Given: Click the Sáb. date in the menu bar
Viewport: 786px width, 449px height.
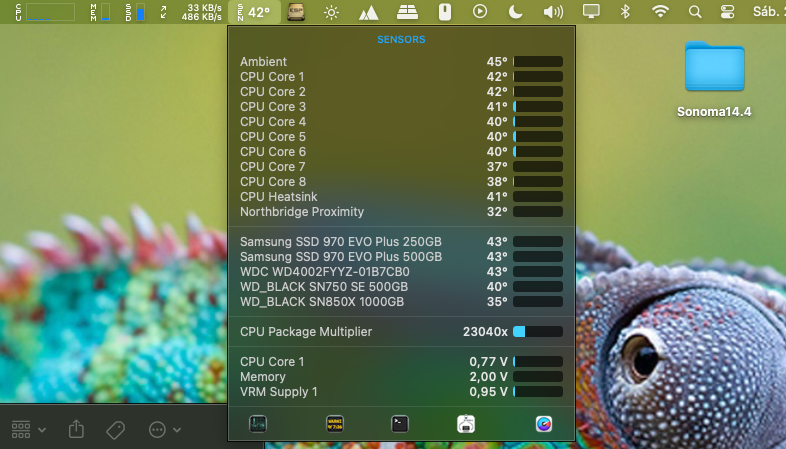Looking at the screenshot, I should 769,12.
